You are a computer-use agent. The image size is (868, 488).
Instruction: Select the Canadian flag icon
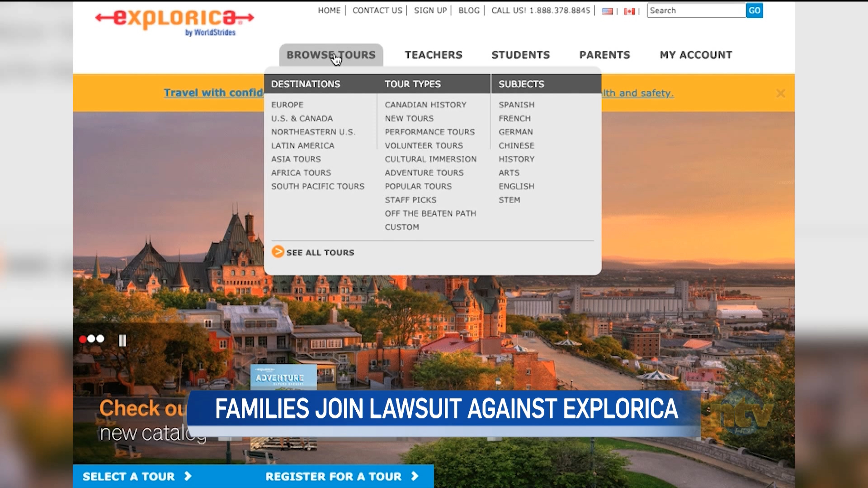(629, 11)
